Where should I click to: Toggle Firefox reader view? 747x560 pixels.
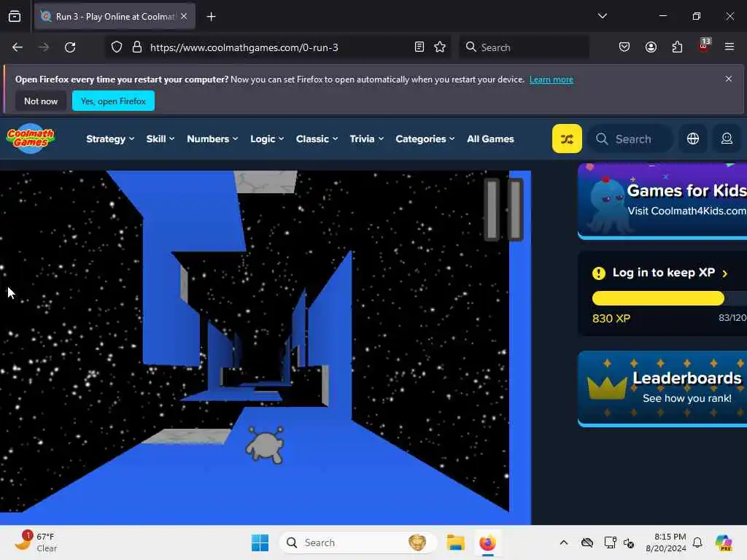pyautogui.click(x=419, y=47)
